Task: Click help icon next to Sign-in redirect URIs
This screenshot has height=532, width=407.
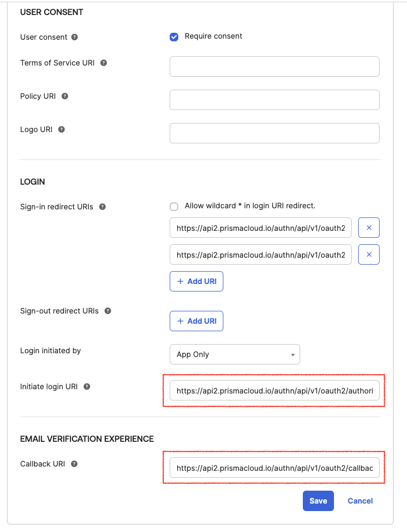Action: 103,207
